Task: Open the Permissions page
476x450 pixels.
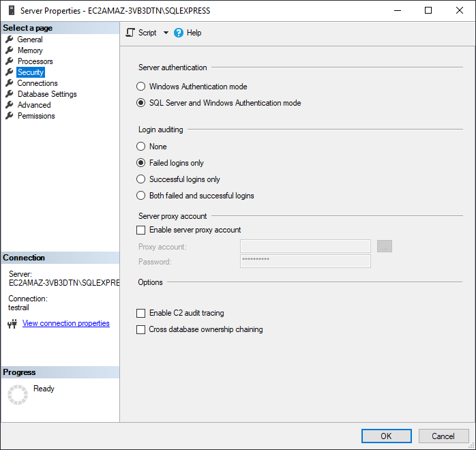Action: 36,116
